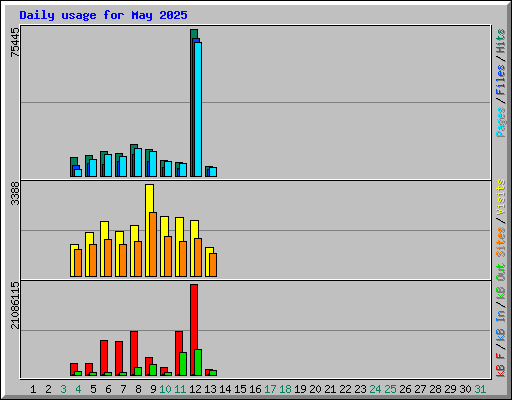
Task: Click day 15 on the date axis
Action: (x=240, y=389)
